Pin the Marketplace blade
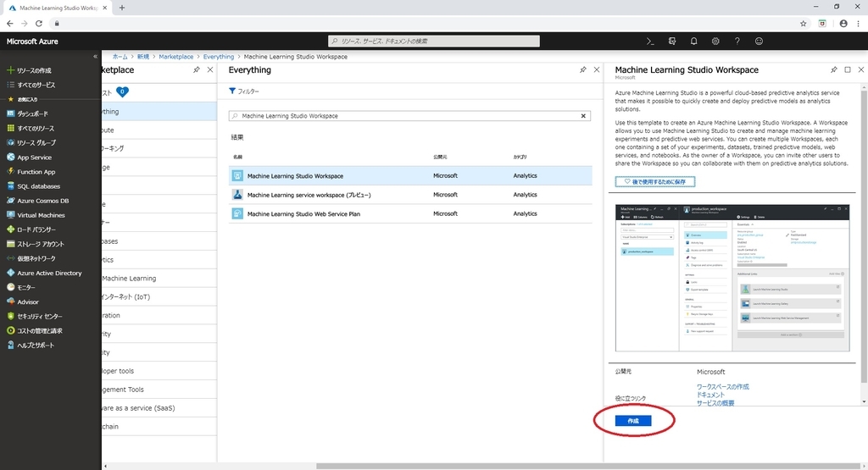Screen dimensions: 868x470 click(197, 69)
